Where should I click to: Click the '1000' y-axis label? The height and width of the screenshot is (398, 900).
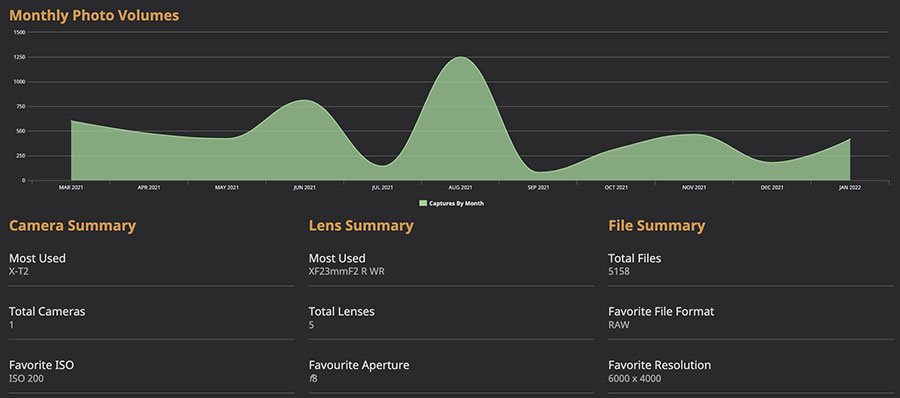19,82
